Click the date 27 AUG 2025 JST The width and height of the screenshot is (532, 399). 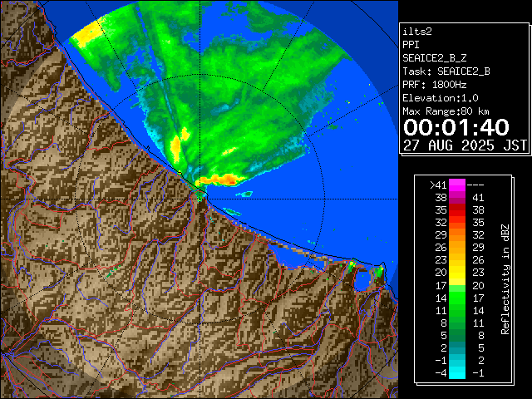pyautogui.click(x=465, y=145)
